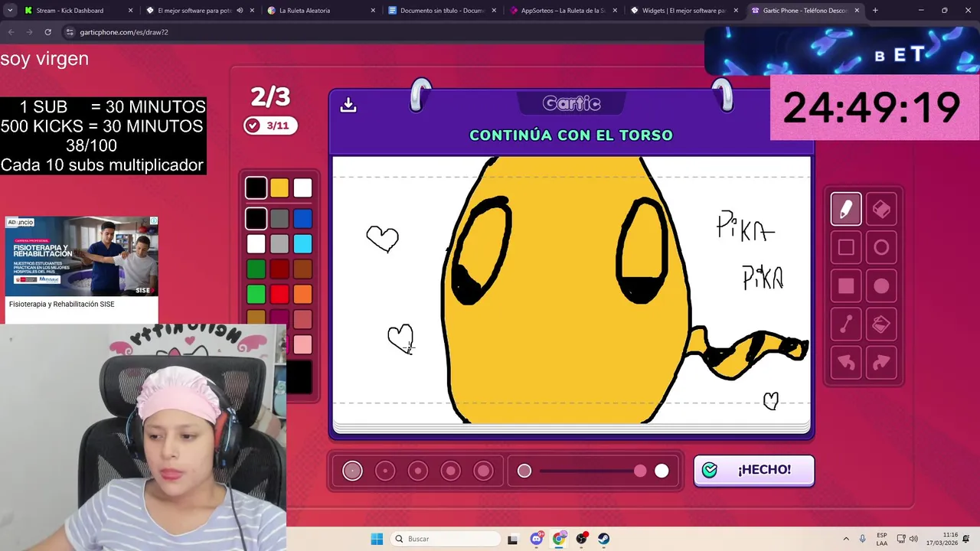Click the opacity slider handle
Viewport: 980px width, 551px height.
pyautogui.click(x=640, y=471)
